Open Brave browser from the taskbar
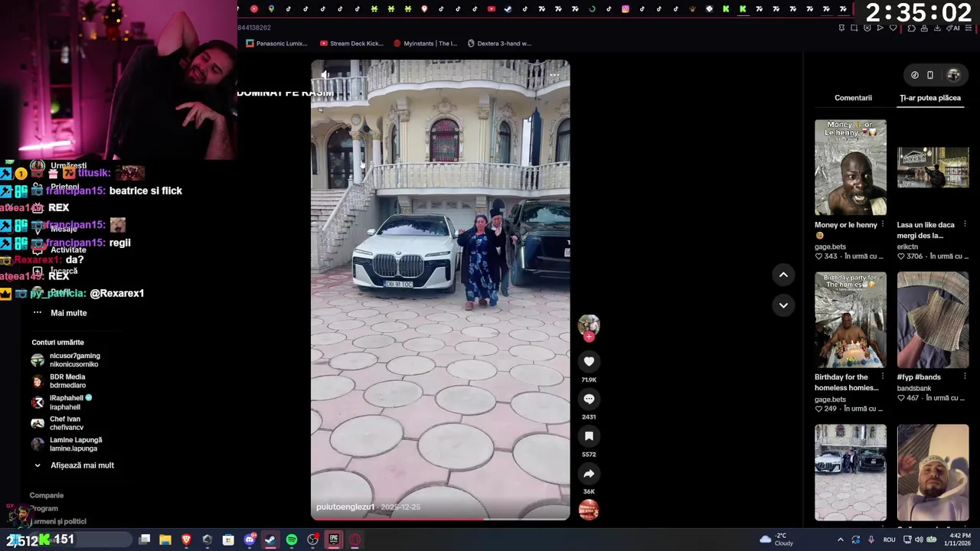Image resolution: width=980 pixels, height=551 pixels. coord(186,540)
